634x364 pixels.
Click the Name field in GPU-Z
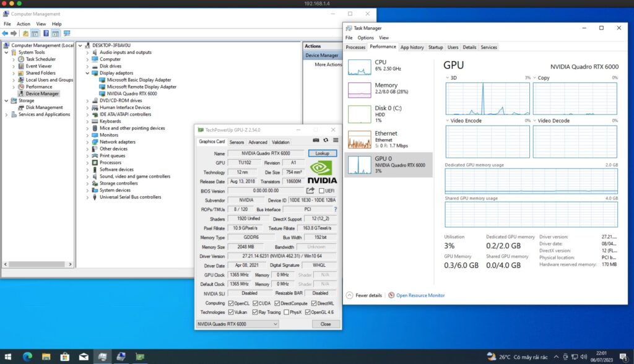coord(266,154)
